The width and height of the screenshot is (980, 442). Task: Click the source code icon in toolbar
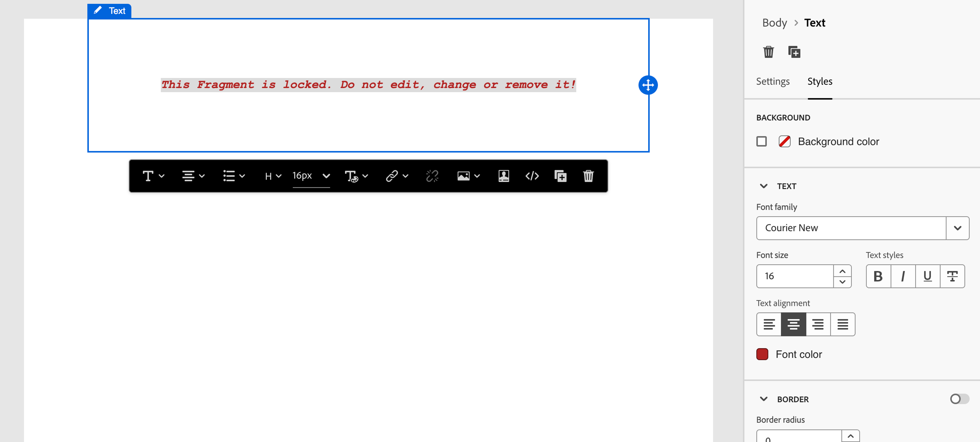[x=532, y=176]
